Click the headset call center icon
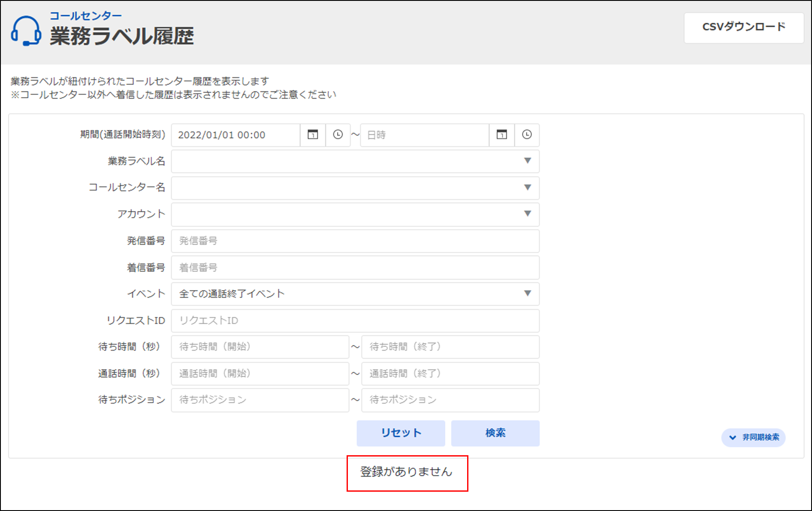The image size is (812, 511). click(x=26, y=31)
